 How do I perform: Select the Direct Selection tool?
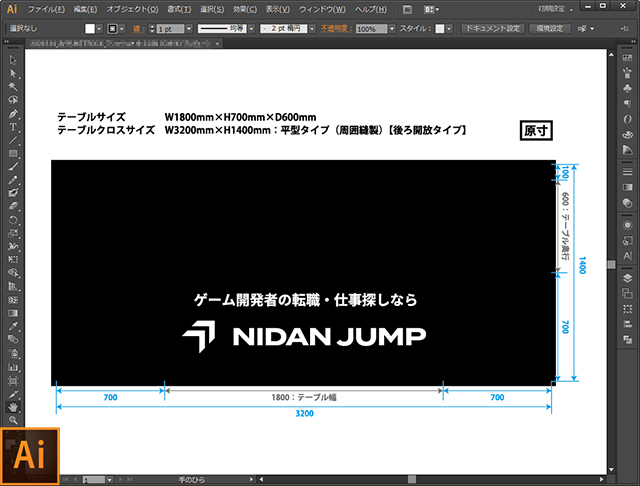click(x=13, y=73)
